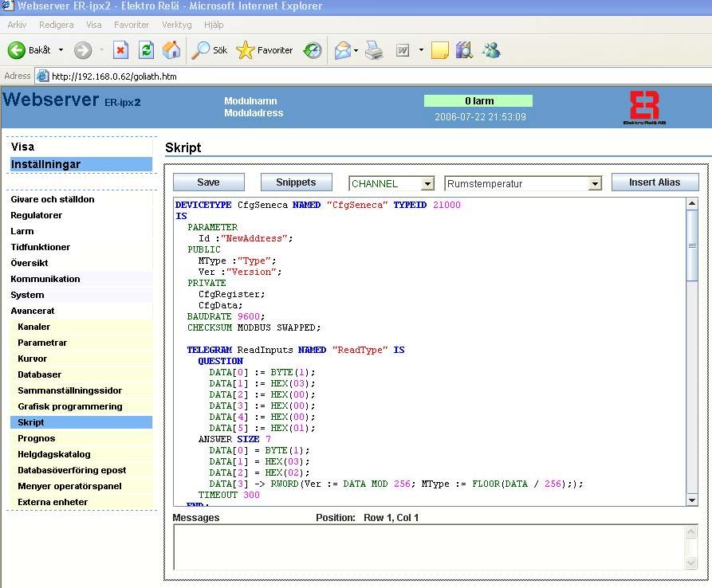
Task: Open the Mail envelope icon
Action: click(x=343, y=50)
